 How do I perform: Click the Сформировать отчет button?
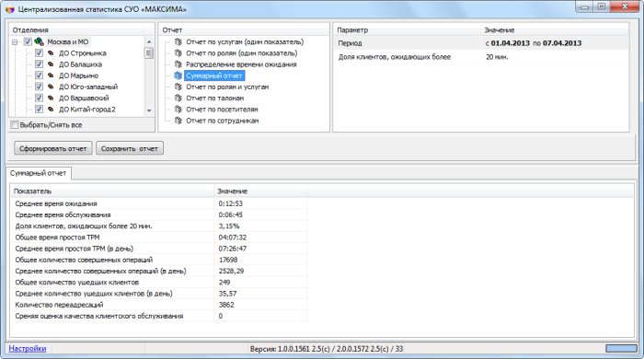click(53, 148)
